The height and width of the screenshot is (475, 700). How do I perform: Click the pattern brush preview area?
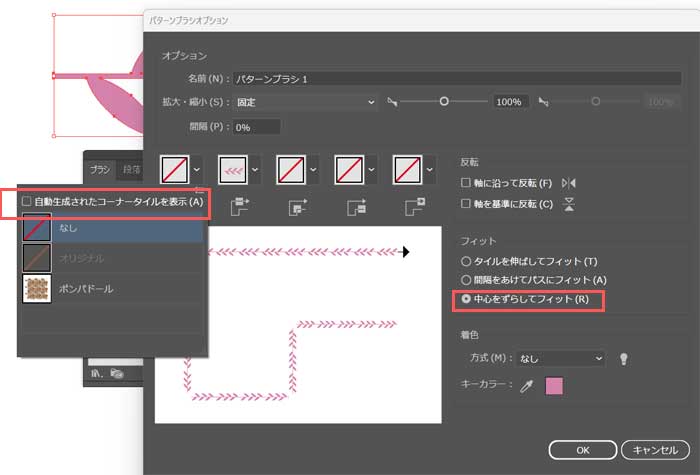pos(298,325)
